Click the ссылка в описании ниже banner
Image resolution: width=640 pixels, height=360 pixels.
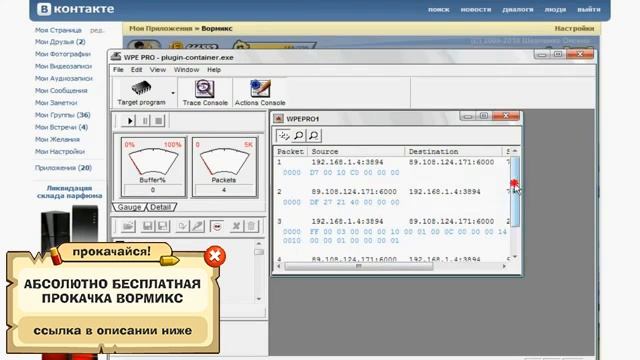[x=113, y=331]
